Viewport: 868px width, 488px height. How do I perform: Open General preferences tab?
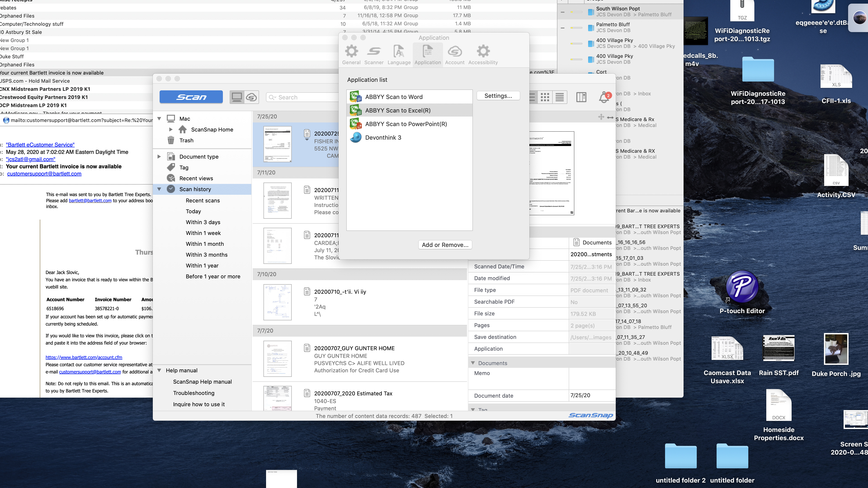351,54
